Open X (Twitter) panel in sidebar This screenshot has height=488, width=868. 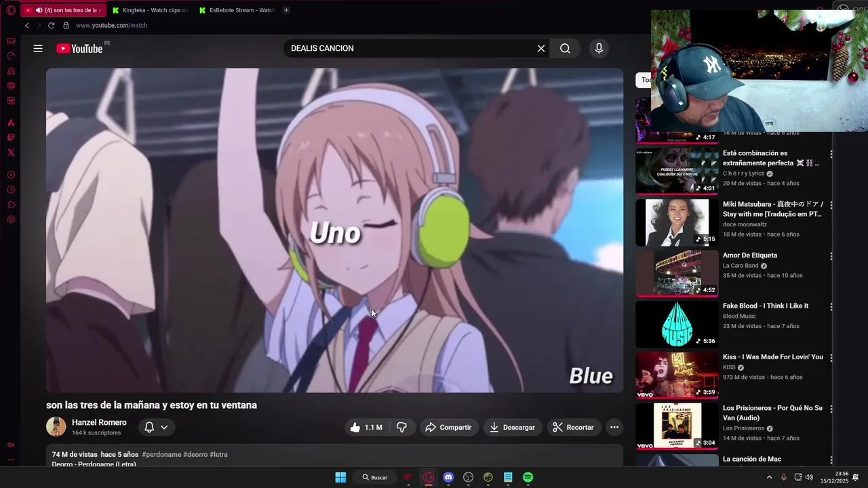point(11,152)
